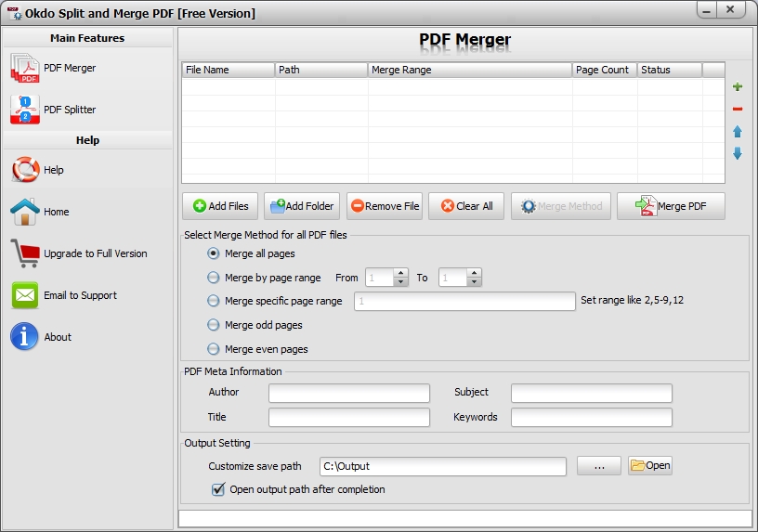758x532 pixels.
Task: Select Merge specific page range option
Action: pyautogui.click(x=214, y=301)
